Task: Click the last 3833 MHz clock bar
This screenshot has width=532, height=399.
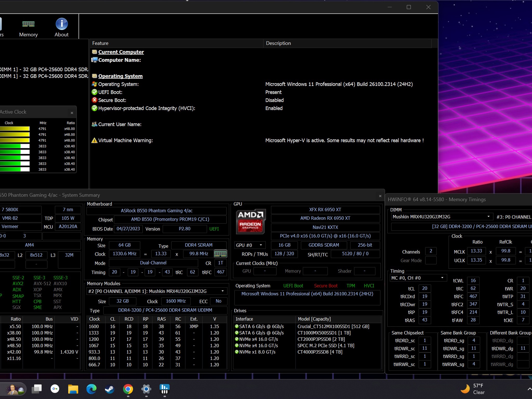Action: pyautogui.click(x=15, y=169)
